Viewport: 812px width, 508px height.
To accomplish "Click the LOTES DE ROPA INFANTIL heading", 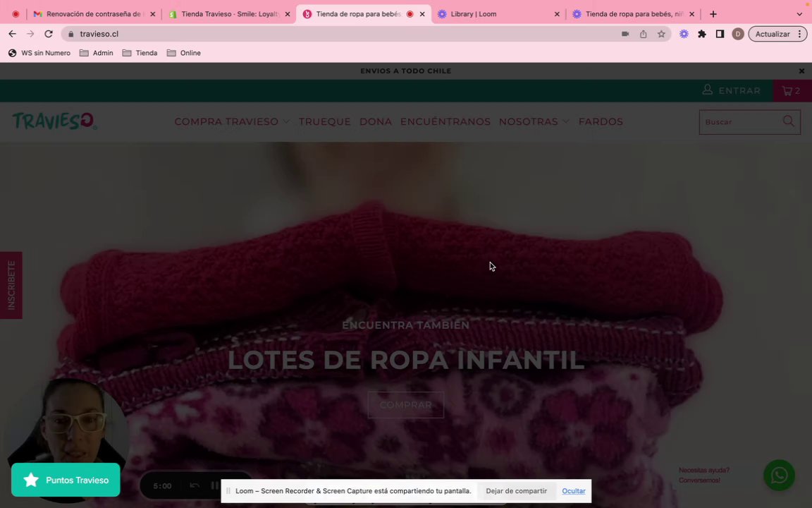I will pyautogui.click(x=406, y=361).
